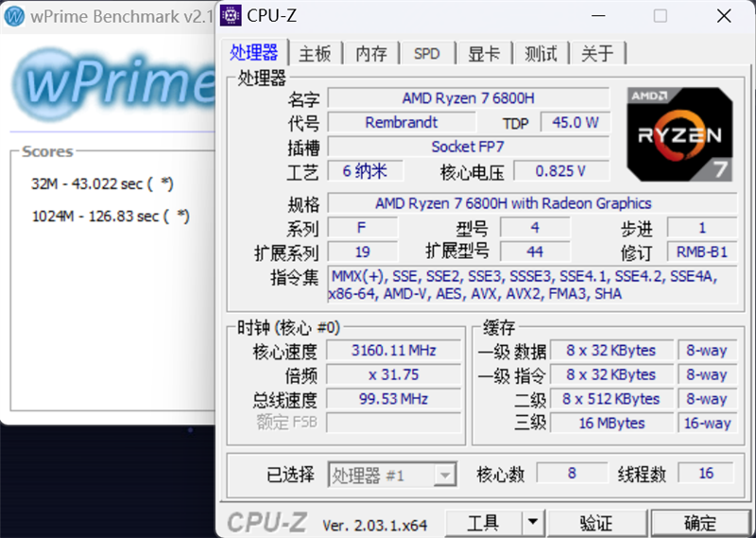756x538 pixels.
Task: Click the bus speed 99.53 MHz
Action: point(393,399)
